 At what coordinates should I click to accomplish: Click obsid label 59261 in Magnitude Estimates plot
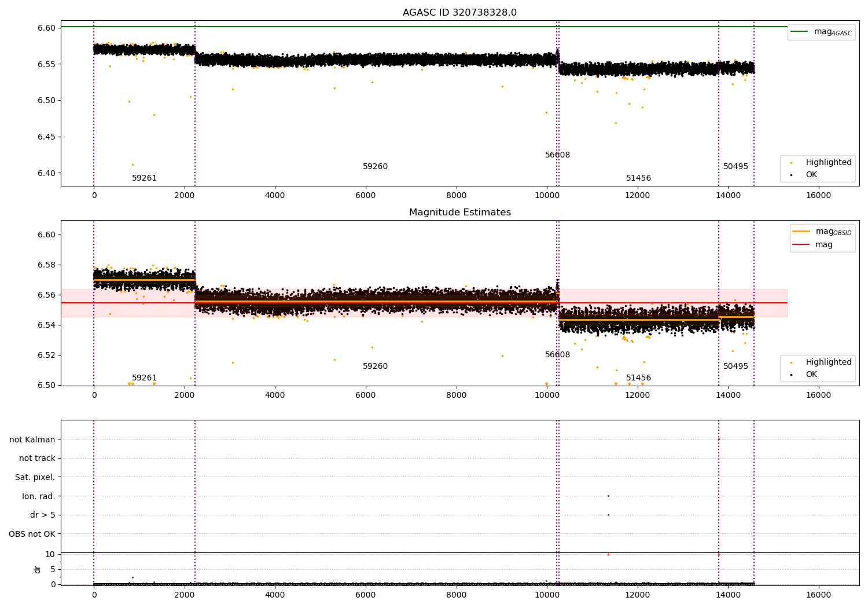point(144,378)
